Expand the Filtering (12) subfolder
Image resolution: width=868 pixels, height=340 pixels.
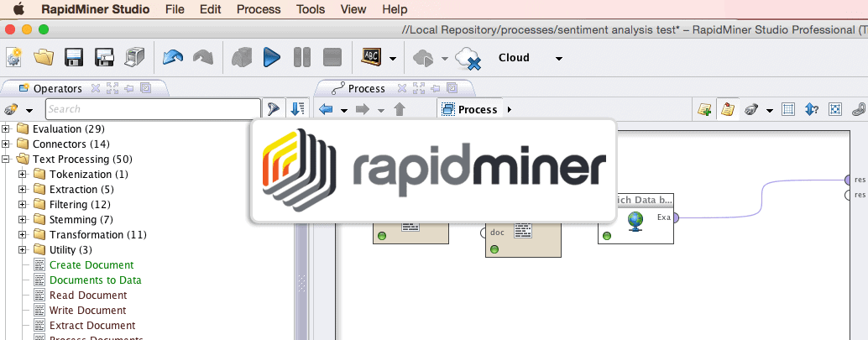(x=23, y=204)
